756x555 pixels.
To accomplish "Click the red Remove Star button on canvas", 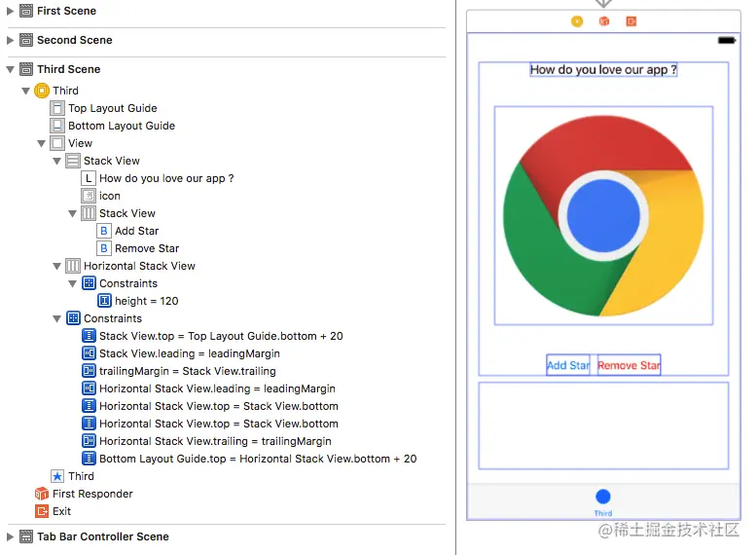I will [x=629, y=365].
